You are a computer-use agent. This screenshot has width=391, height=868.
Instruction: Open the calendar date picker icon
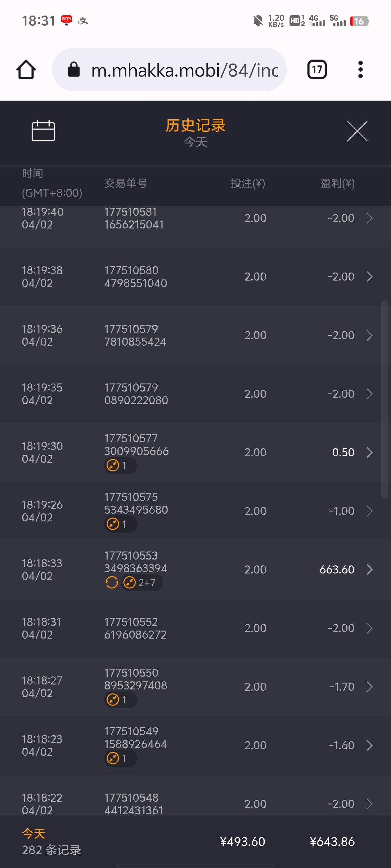tap(43, 131)
